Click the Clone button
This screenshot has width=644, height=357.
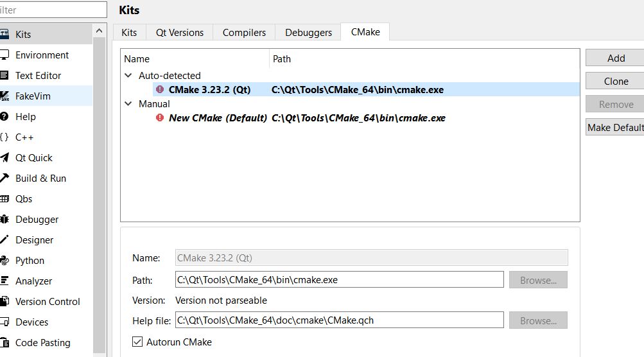[x=615, y=81]
